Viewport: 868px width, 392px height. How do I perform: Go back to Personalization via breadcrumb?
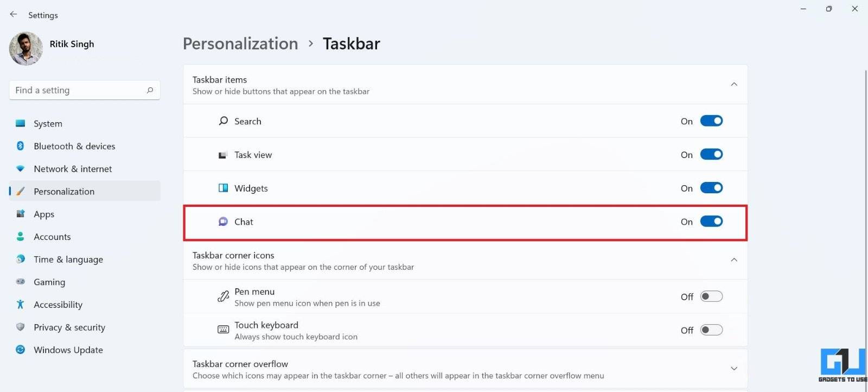[240, 43]
